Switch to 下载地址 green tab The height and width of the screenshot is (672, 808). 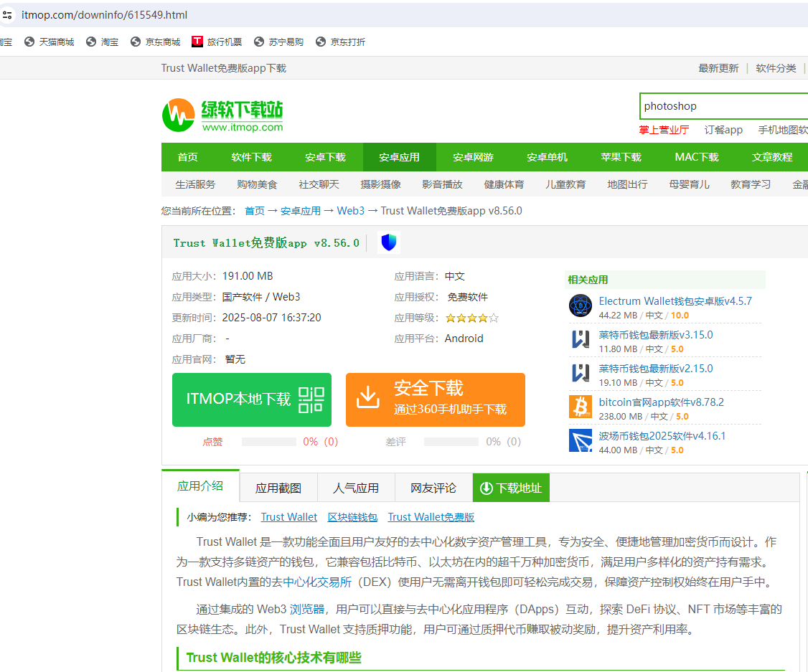click(x=511, y=488)
